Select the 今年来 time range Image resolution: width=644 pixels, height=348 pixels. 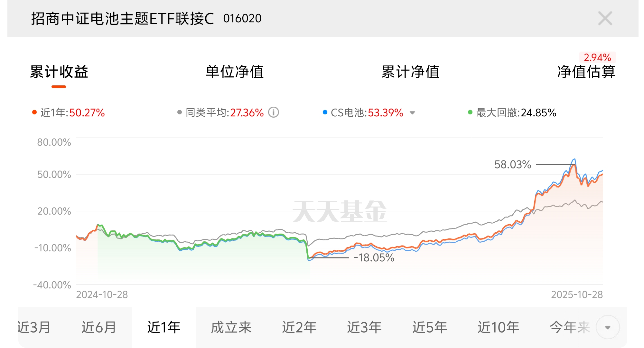coord(570,327)
